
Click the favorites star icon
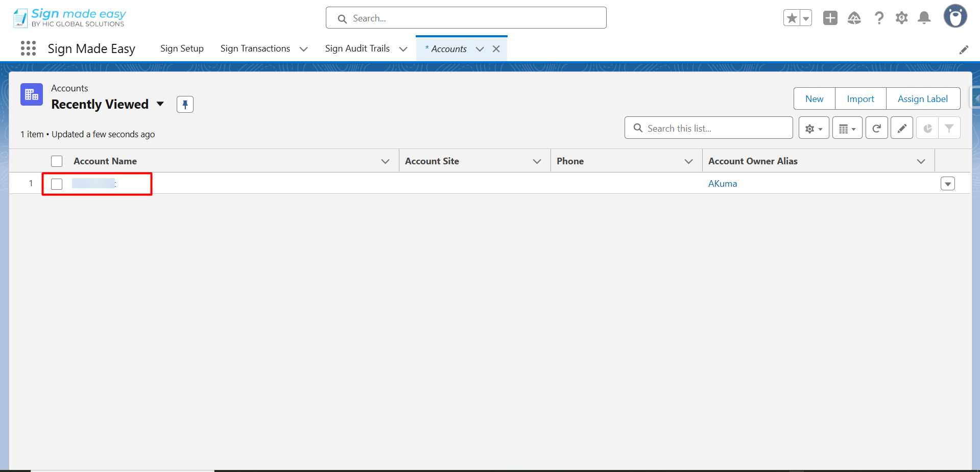pos(791,17)
